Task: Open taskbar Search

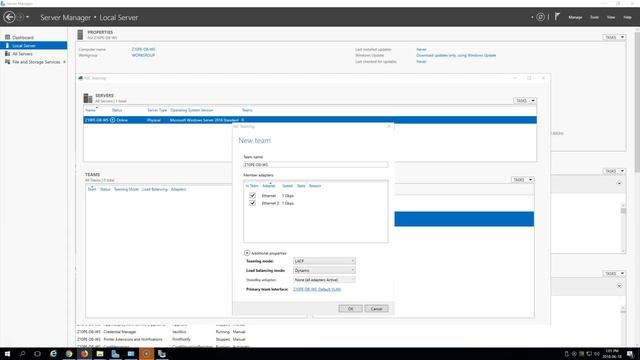Action: (x=22, y=354)
